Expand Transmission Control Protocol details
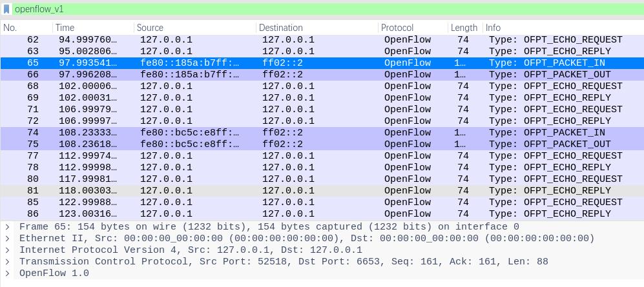This screenshot has height=287, width=644. tap(7, 262)
